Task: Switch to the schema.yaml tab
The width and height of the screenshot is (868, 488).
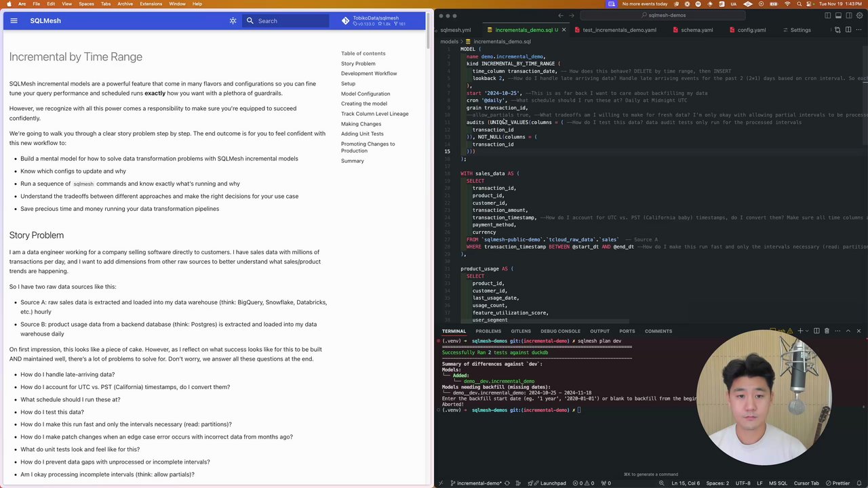Action: pyautogui.click(x=692, y=30)
